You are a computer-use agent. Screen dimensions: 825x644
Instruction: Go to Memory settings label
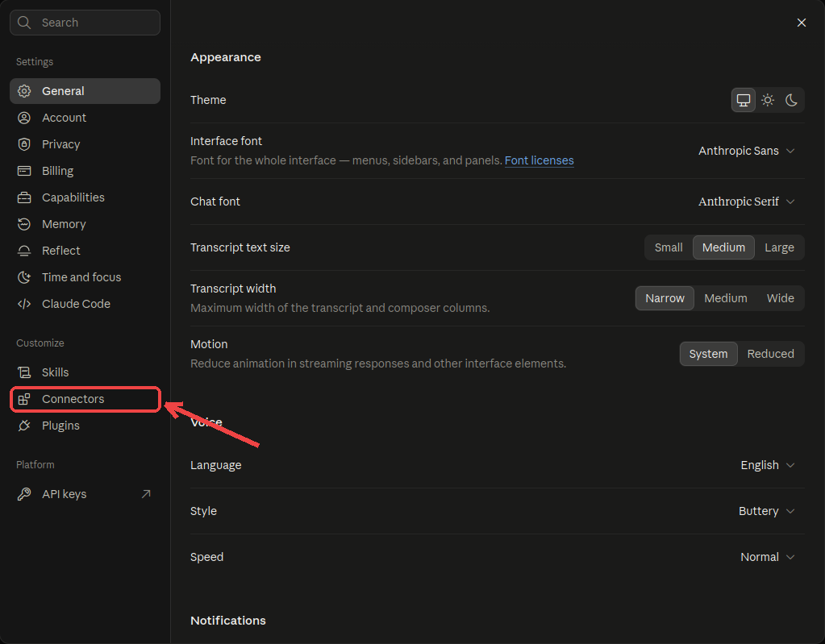[64, 224]
